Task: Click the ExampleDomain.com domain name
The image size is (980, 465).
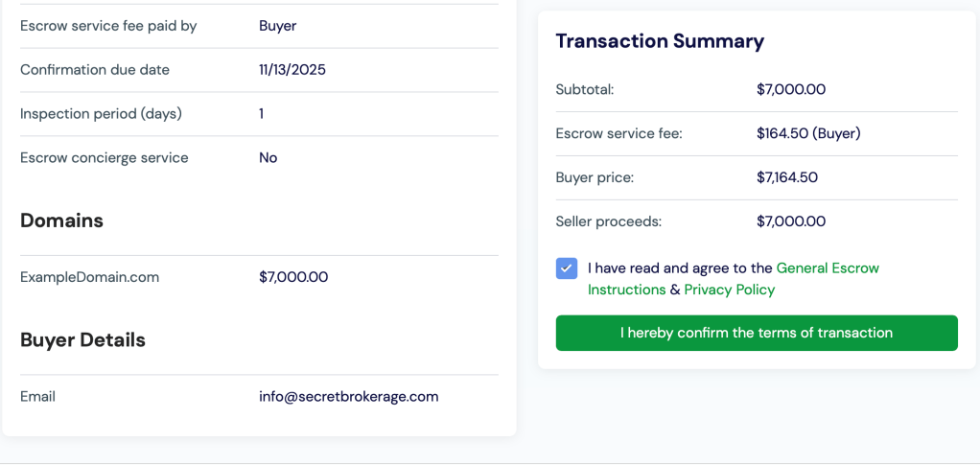Action: point(89,277)
